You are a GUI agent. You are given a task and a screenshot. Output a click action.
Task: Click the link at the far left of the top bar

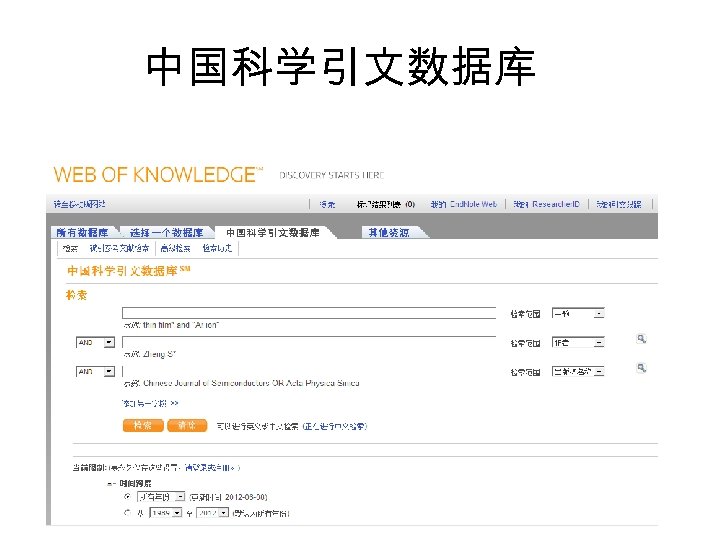pyautogui.click(x=79, y=204)
